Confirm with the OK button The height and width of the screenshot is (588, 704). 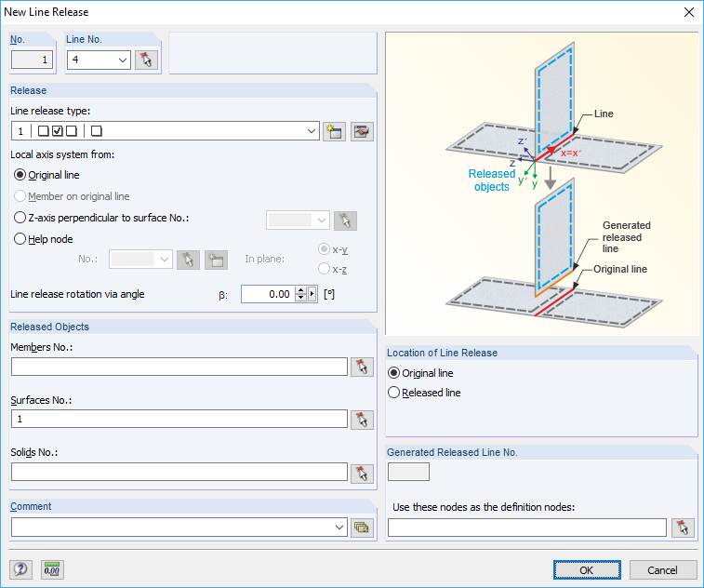(587, 570)
